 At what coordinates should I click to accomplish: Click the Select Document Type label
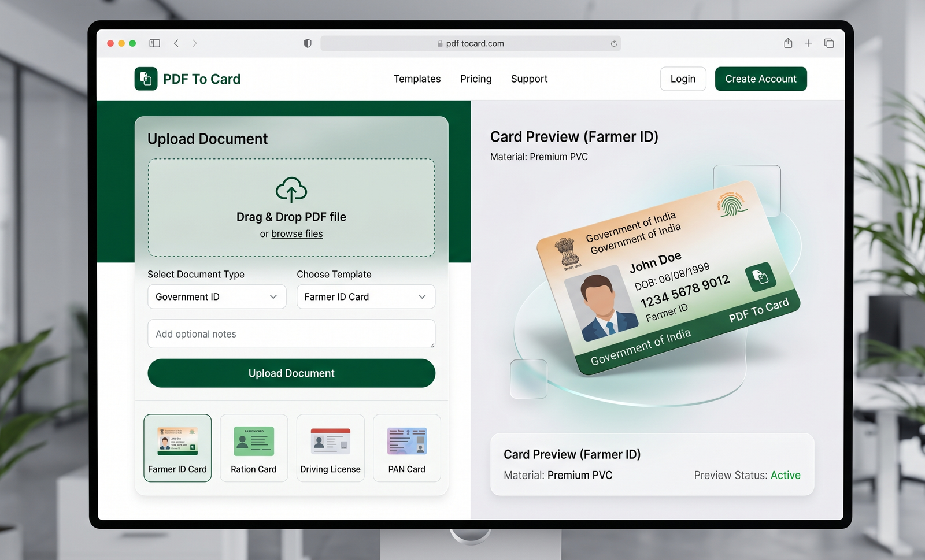point(196,275)
